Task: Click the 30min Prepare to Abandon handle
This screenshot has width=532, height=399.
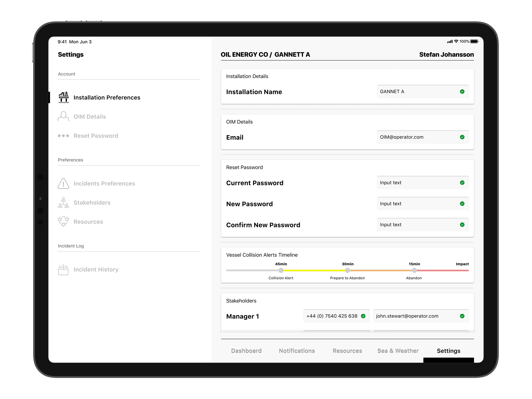Action: pos(348,270)
